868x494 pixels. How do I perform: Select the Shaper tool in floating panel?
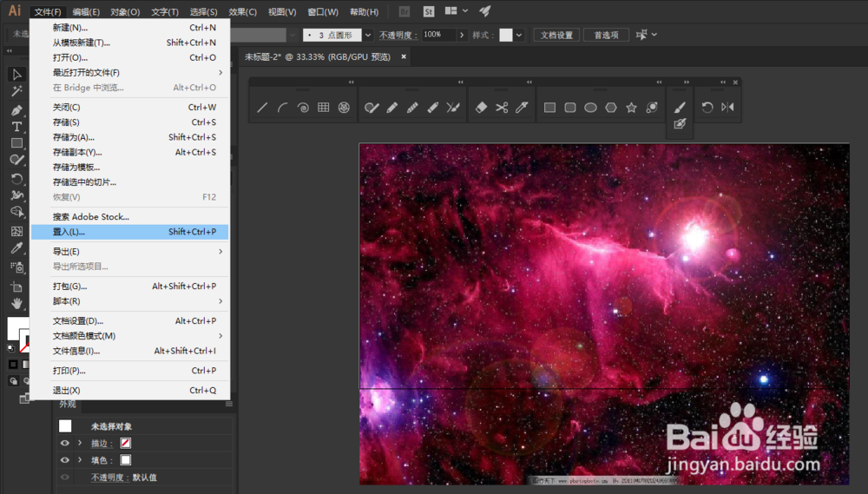pos(372,108)
